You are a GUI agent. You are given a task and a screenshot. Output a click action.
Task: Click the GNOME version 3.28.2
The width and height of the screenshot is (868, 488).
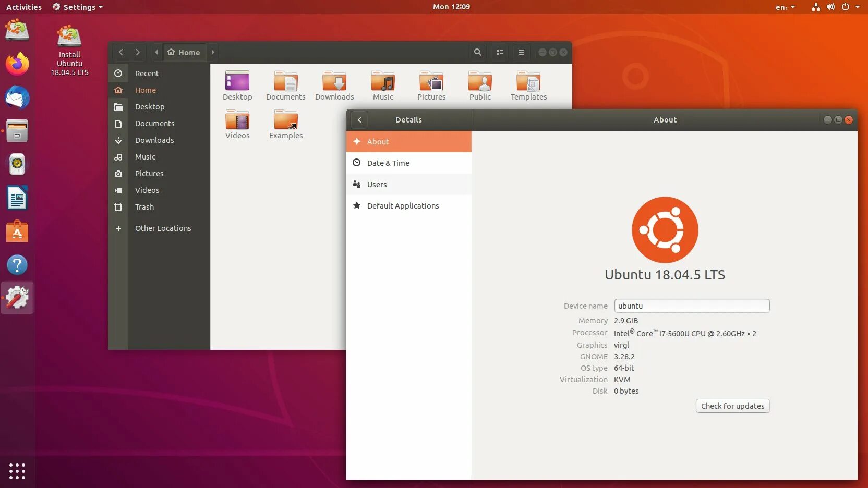(624, 357)
